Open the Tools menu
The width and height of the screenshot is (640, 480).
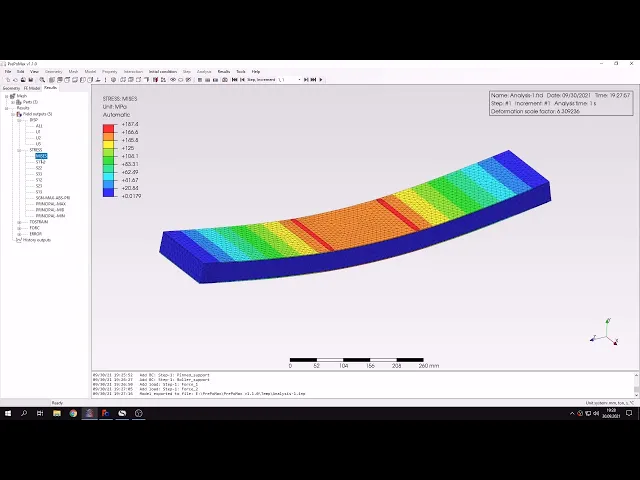click(x=241, y=71)
